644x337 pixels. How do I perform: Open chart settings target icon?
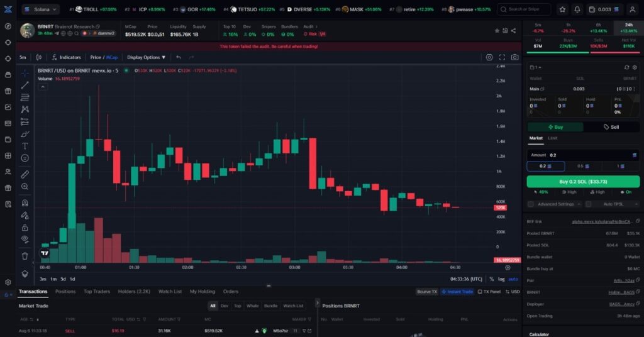489,57
